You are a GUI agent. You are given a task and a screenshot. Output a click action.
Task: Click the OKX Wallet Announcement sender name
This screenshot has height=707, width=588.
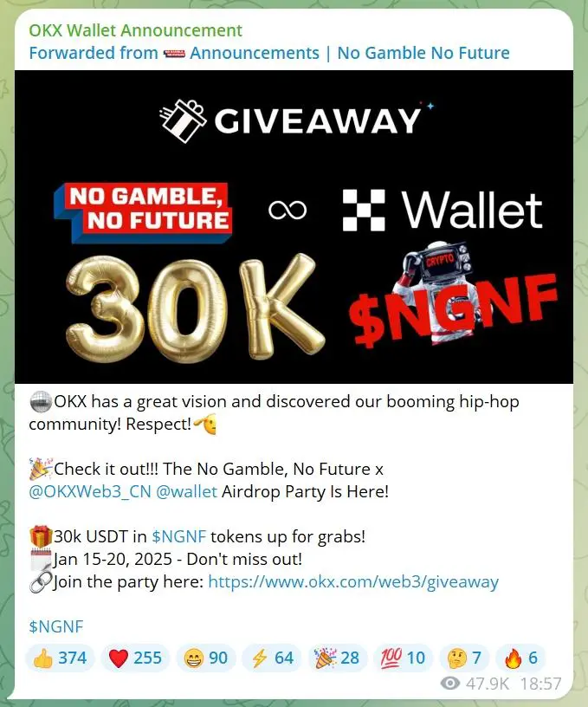pyautogui.click(x=136, y=30)
